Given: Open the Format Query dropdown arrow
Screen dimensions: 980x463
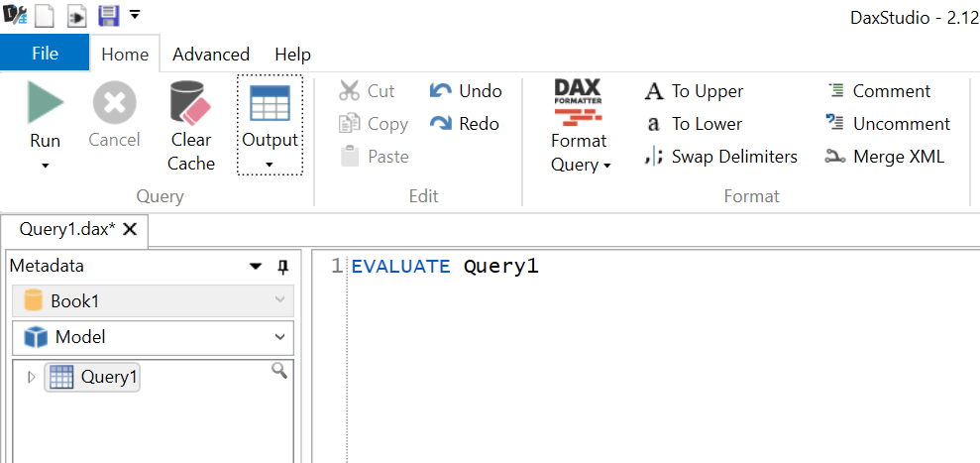Looking at the screenshot, I should [606, 167].
